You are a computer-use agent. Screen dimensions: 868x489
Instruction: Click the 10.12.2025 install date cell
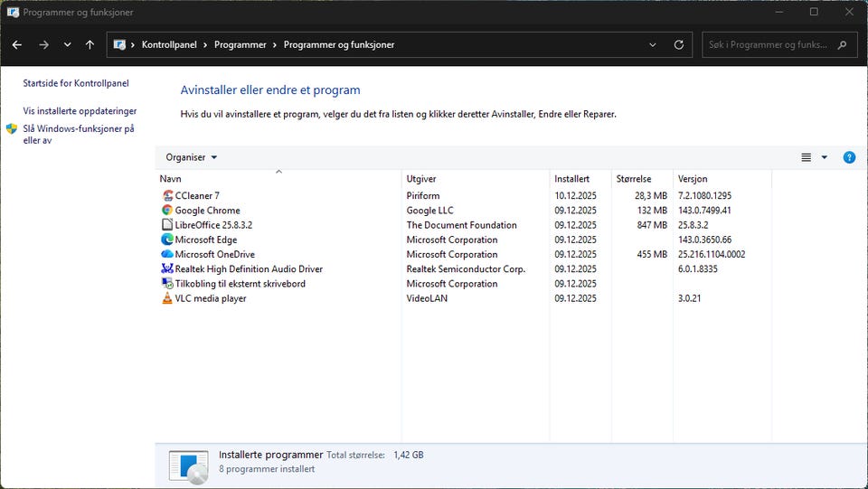(576, 195)
